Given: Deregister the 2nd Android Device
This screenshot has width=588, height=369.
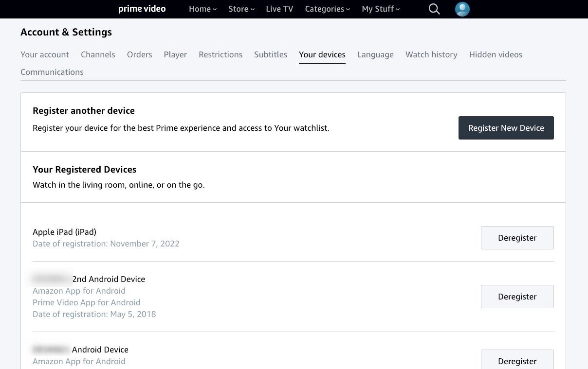Looking at the screenshot, I should click(517, 297).
